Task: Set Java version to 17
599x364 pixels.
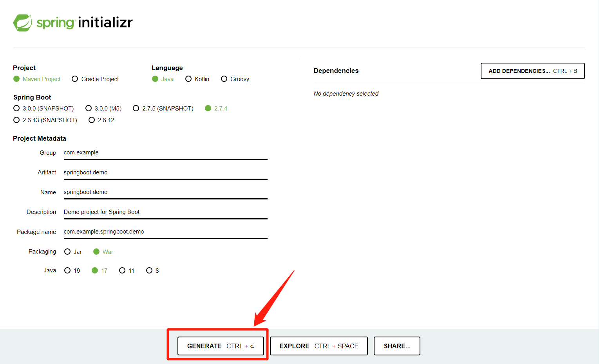Action: tap(100, 271)
